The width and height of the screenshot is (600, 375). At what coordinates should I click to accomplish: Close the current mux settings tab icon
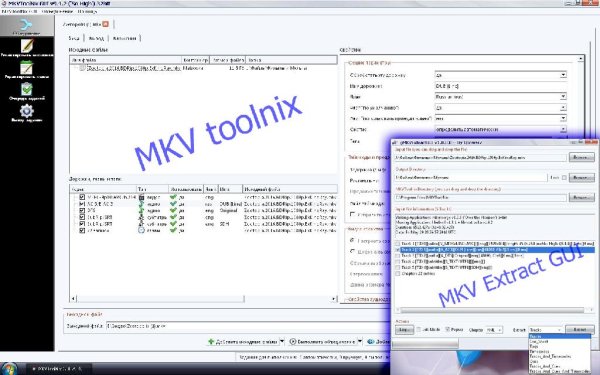coord(105,24)
